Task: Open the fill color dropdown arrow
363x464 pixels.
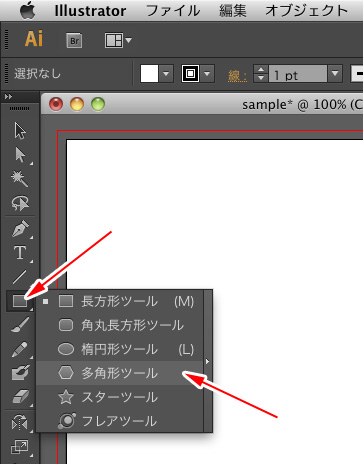Action: [166, 74]
